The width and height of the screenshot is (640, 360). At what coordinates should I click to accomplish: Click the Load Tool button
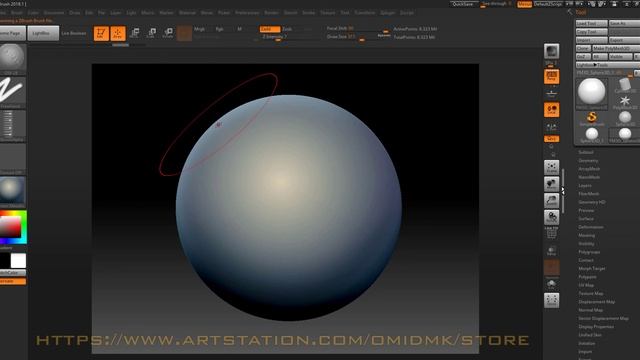[591, 23]
